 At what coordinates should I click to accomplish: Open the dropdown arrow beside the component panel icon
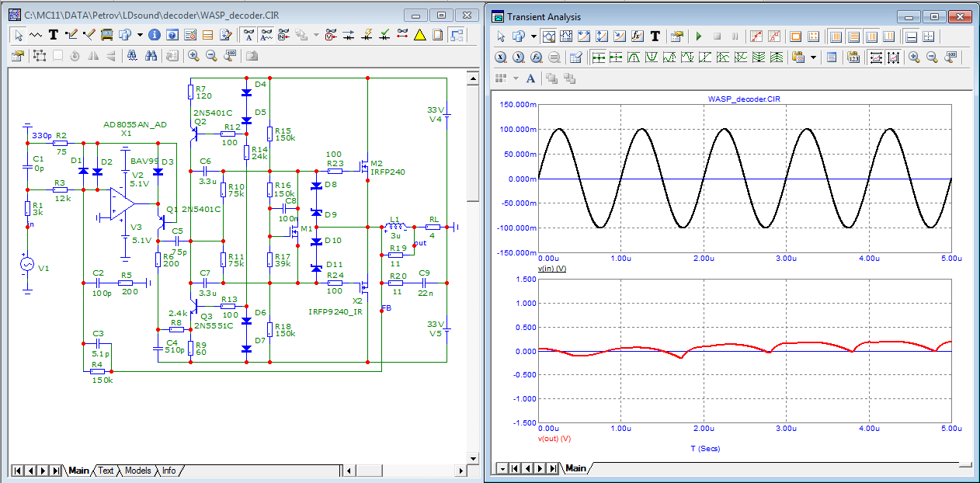pyautogui.click(x=140, y=34)
